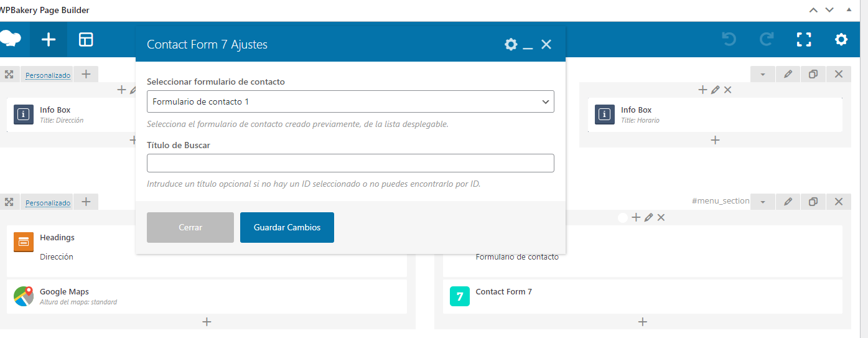This screenshot has height=338, width=868.
Task: Click the Google Maps pin icon
Action: tap(24, 296)
